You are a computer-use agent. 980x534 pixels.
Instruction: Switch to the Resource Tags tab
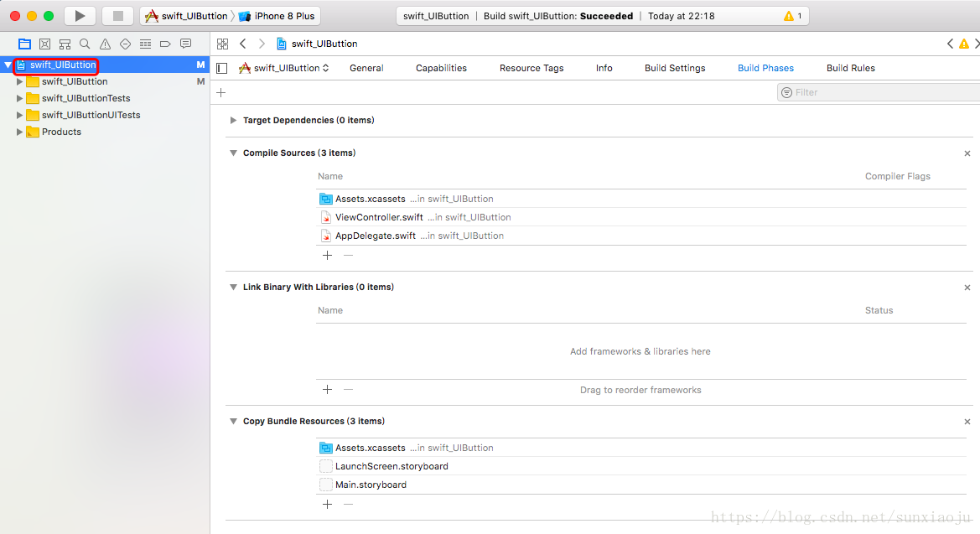coord(531,68)
